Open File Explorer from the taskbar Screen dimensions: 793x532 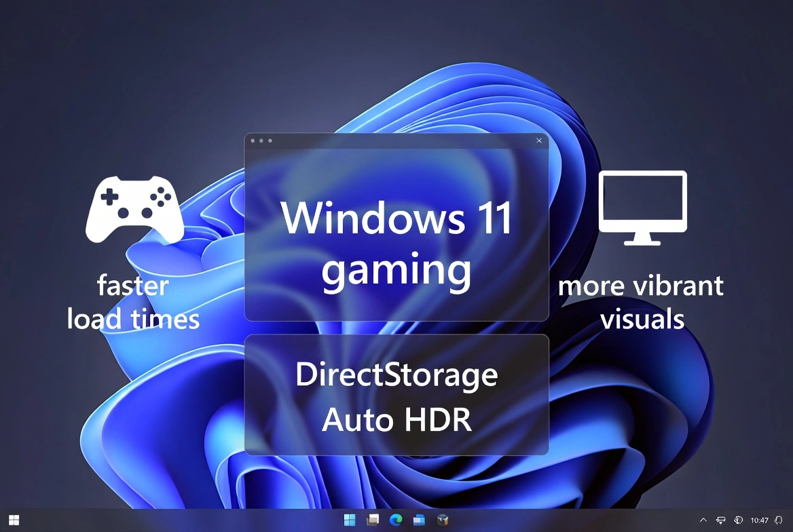point(419,520)
